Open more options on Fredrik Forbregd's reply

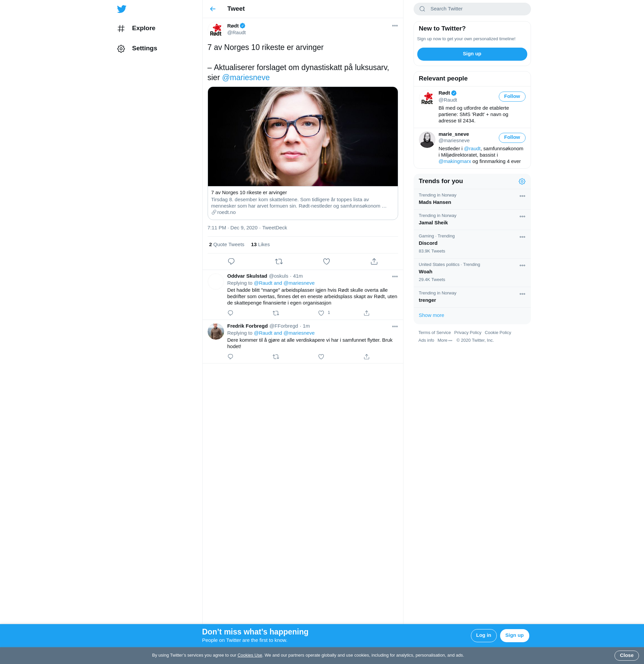point(395,327)
